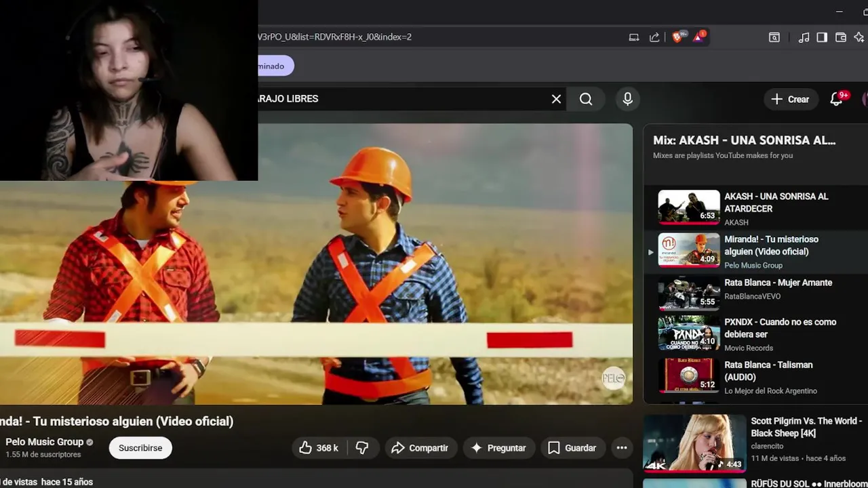Open the RÜFÜS DU SOL Innerbloom video title
The width and height of the screenshot is (868, 488).
tap(809, 484)
